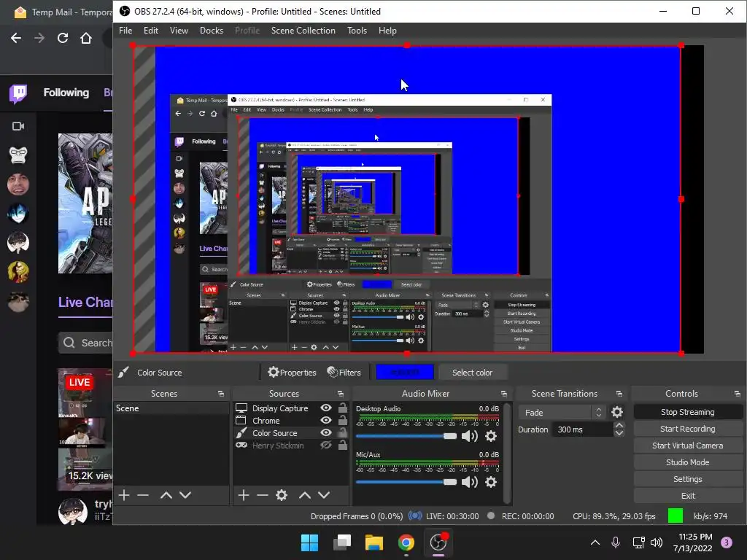
Task: Remove selected source with minus icon
Action: click(263, 495)
